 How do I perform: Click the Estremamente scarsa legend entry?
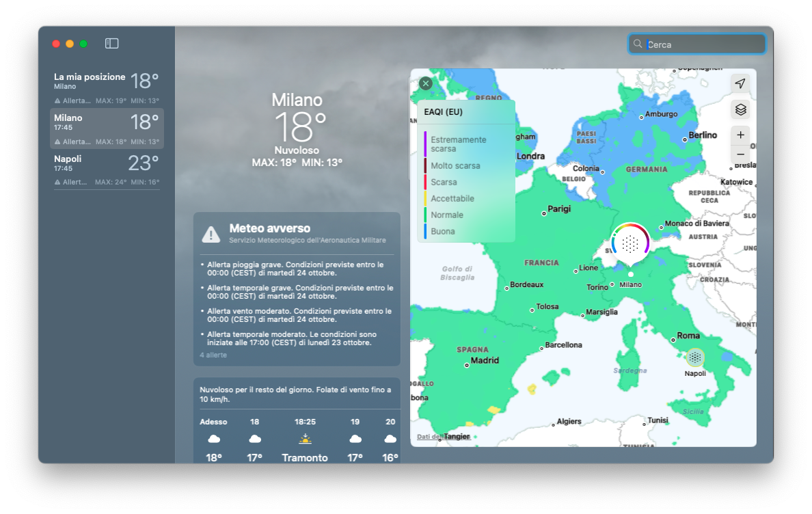pyautogui.click(x=459, y=144)
